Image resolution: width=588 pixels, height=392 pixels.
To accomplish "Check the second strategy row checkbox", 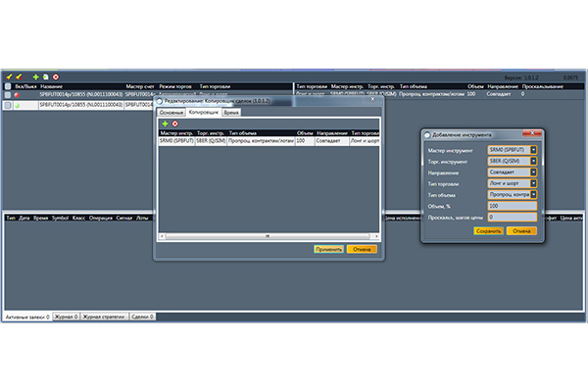I will (8, 104).
